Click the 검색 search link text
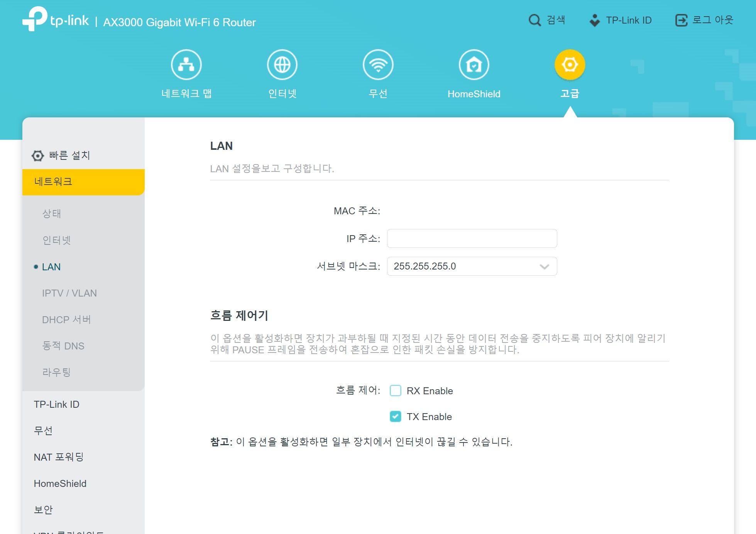The image size is (756, 534). coord(556,20)
